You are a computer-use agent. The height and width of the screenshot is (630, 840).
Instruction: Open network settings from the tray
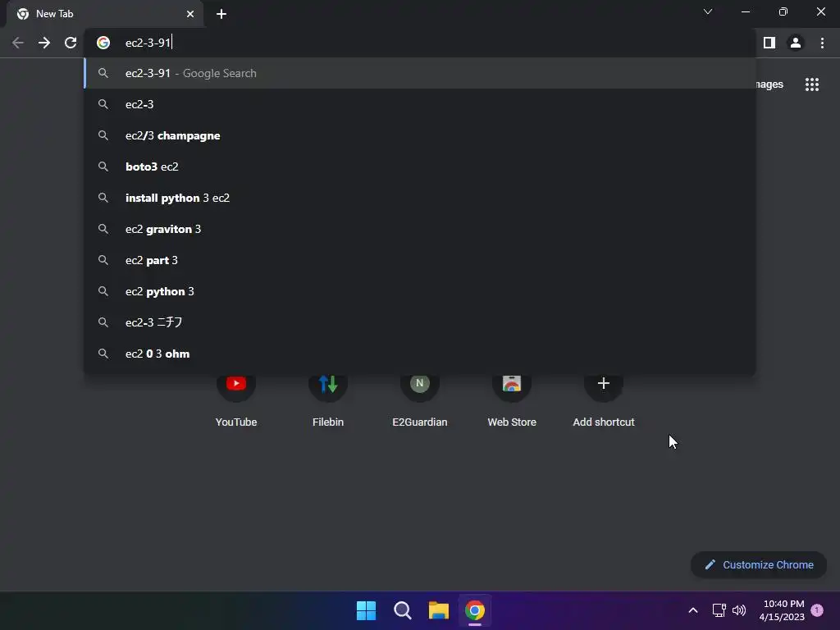(x=719, y=610)
